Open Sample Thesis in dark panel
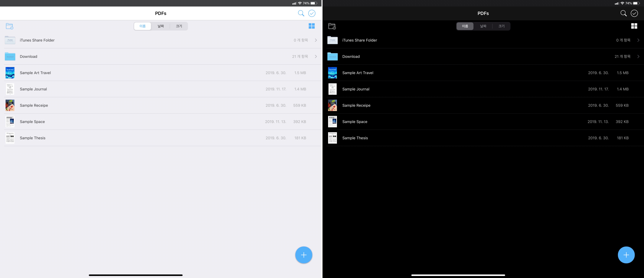Image resolution: width=644 pixels, height=278 pixels. pos(355,138)
